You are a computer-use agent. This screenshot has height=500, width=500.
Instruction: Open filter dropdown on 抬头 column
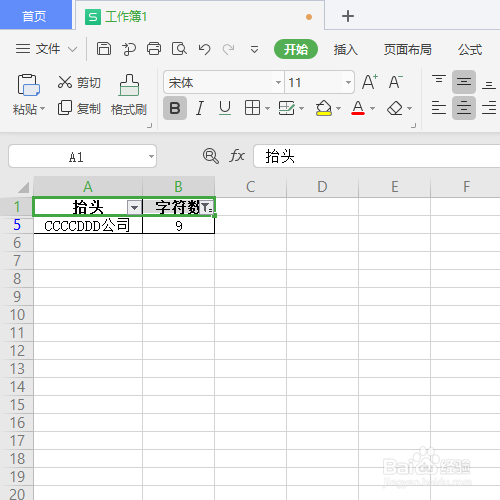134,208
